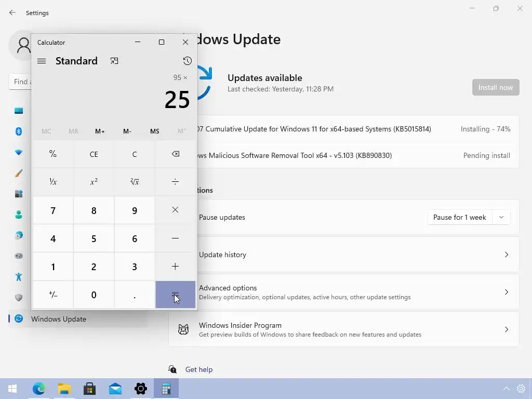
Task: Click the reciprocal 1/x key
Action: [53, 182]
